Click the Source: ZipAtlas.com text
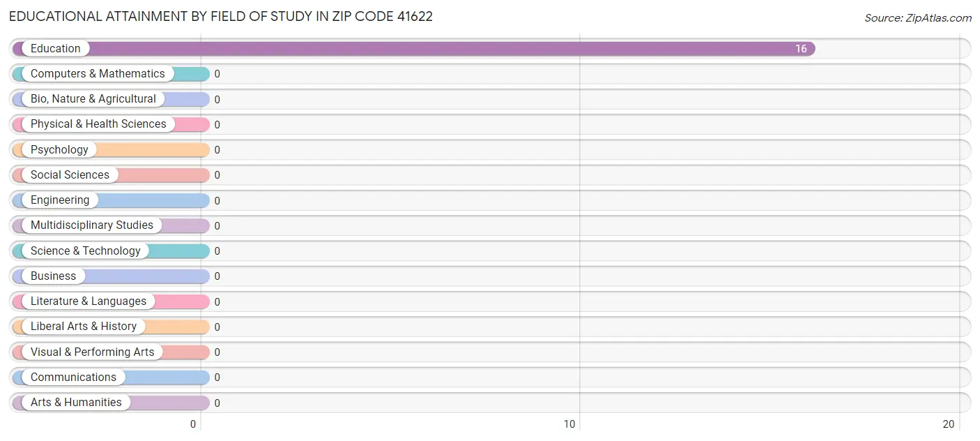Viewport: 980px width, 441px height. pyautogui.click(x=918, y=18)
